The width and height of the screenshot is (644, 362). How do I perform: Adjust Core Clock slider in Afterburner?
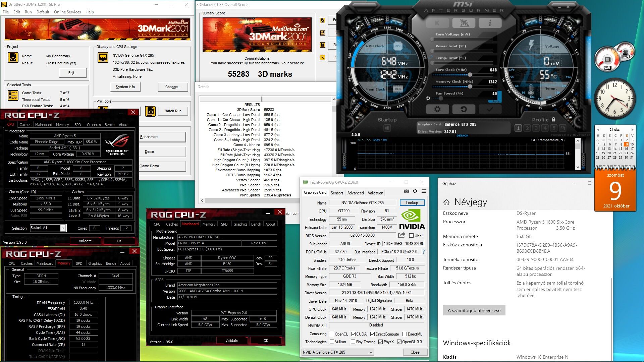(x=470, y=74)
